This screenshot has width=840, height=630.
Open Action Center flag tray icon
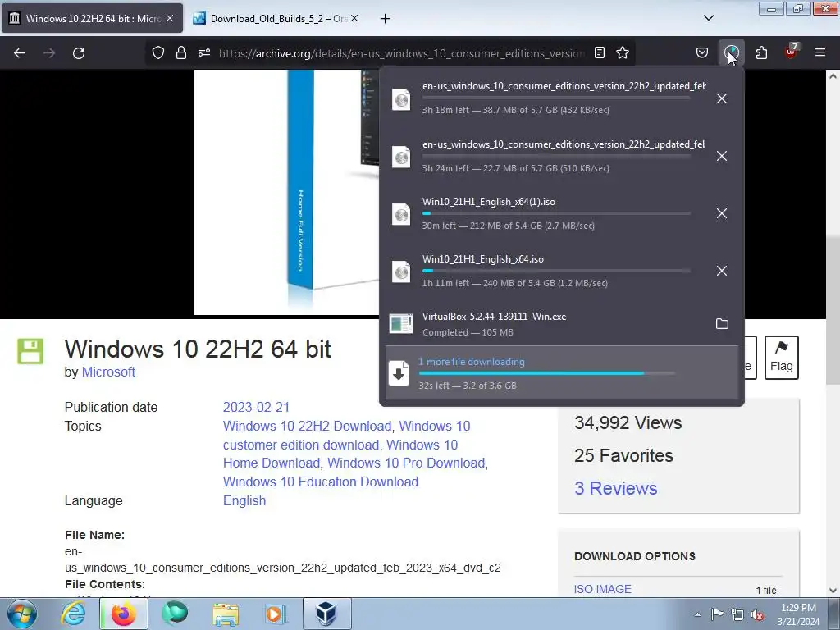717,614
